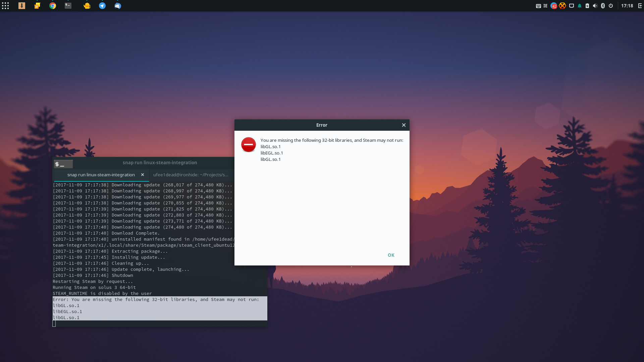Click the 'Extracting package...' terminal line
This screenshot has width=644, height=362.
pos(110,251)
